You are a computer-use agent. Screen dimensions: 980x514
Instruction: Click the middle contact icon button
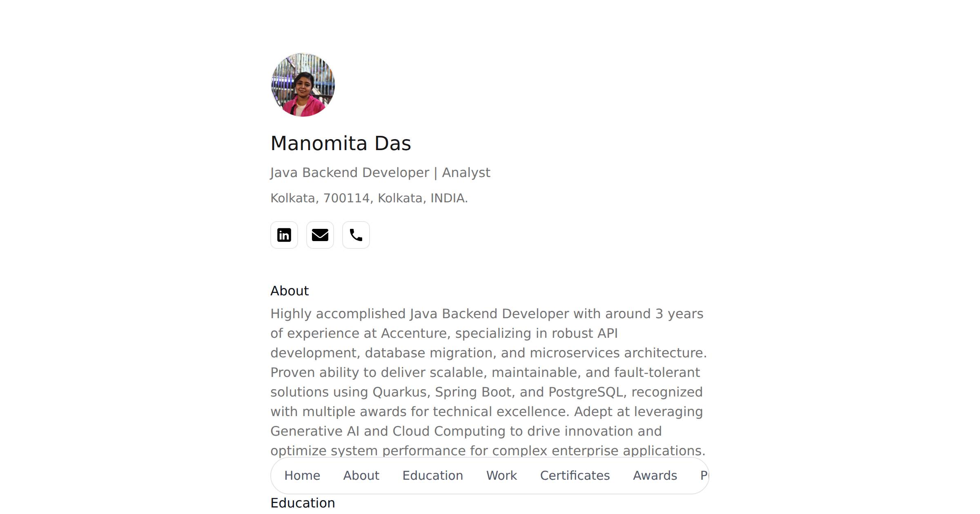(320, 235)
